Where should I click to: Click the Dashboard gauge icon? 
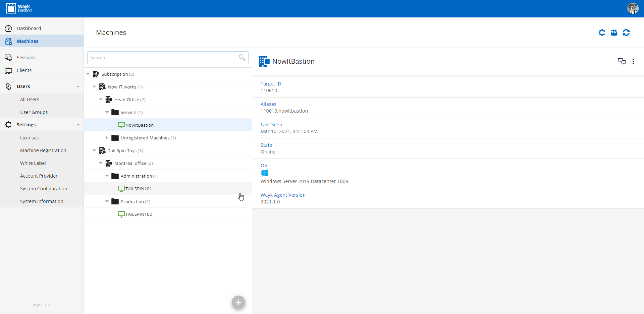pyautogui.click(x=8, y=28)
